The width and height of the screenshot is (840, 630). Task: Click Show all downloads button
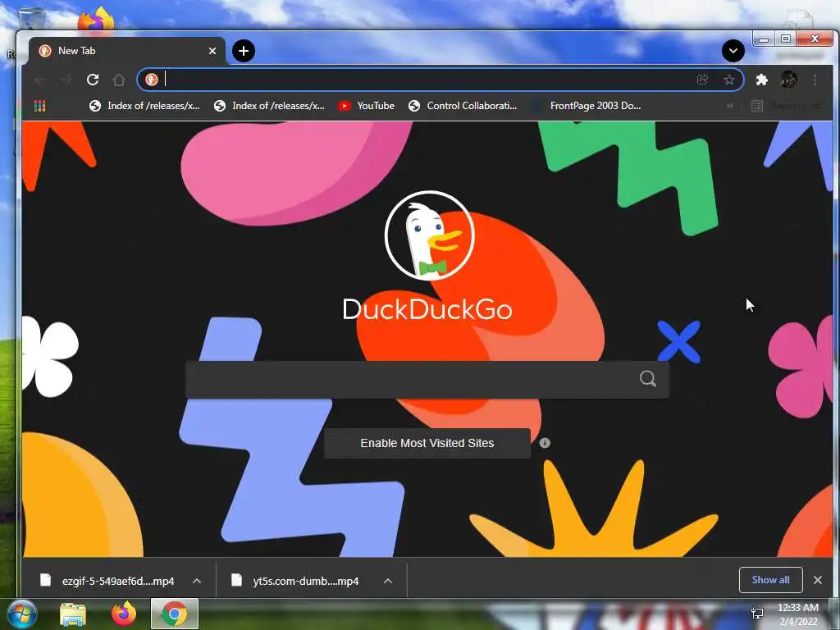(x=770, y=580)
